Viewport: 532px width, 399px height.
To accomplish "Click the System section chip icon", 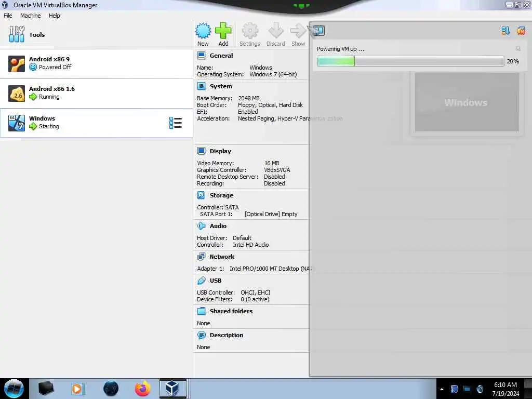I will click(x=201, y=86).
